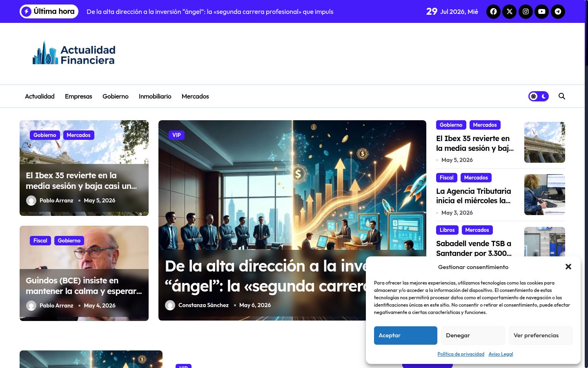Open the Gobierno navigation menu item
The height and width of the screenshot is (368, 588).
coord(116,96)
